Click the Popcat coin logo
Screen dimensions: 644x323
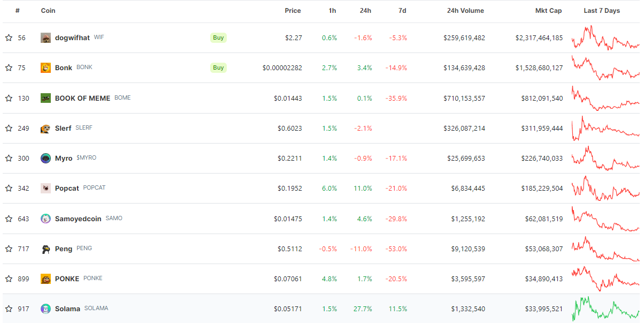(x=45, y=188)
